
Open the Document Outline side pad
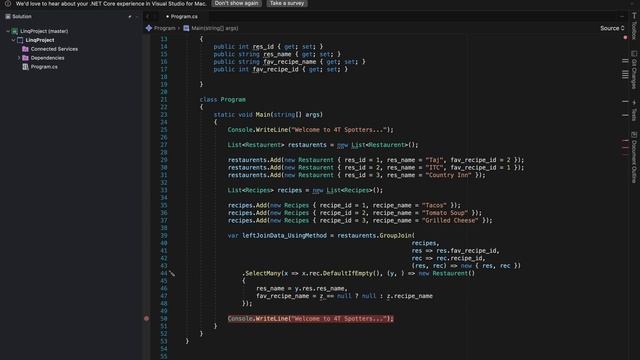[634, 158]
